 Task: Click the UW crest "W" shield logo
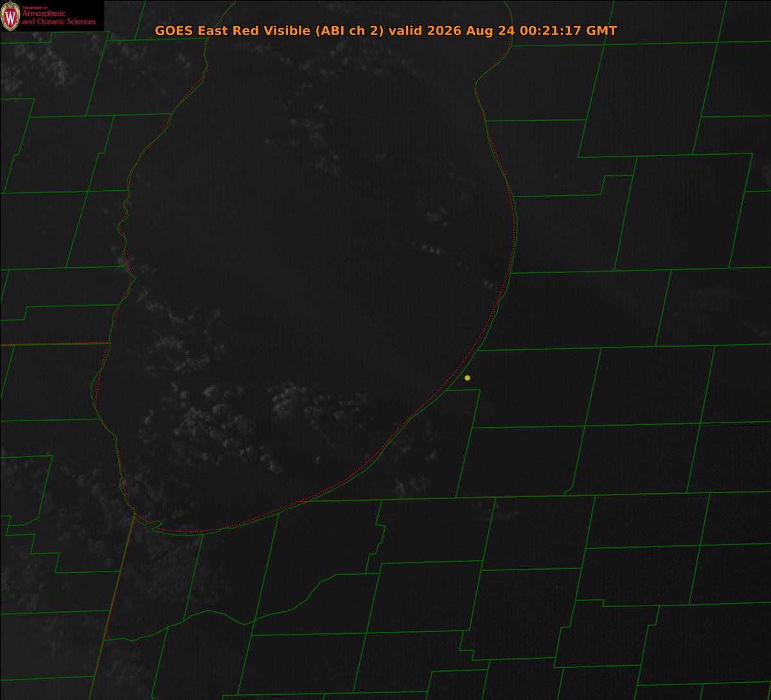tap(10, 16)
